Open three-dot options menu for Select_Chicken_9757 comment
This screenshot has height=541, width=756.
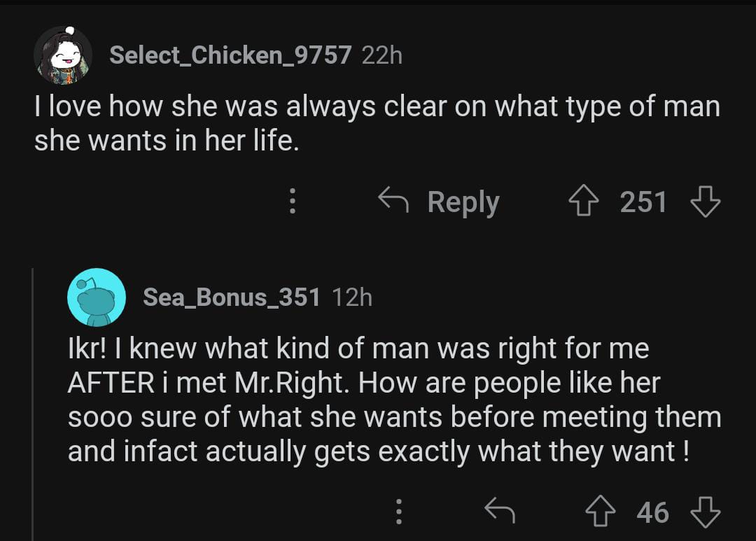coord(293,202)
